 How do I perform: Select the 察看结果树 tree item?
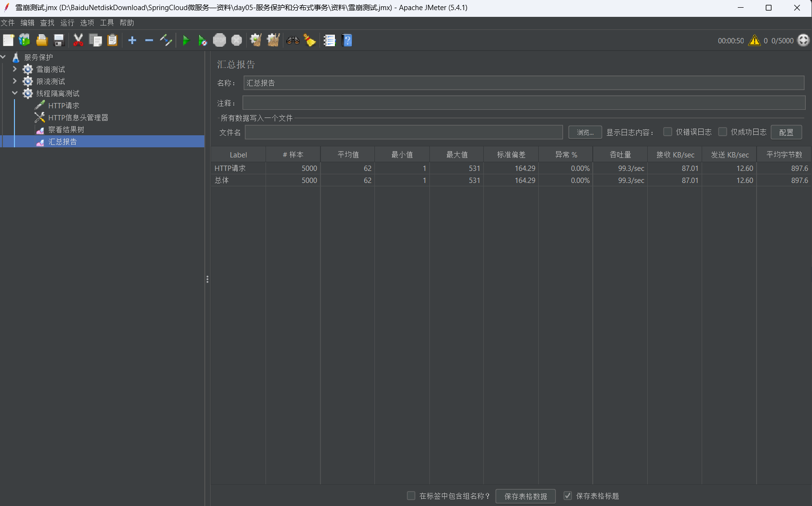coord(66,129)
